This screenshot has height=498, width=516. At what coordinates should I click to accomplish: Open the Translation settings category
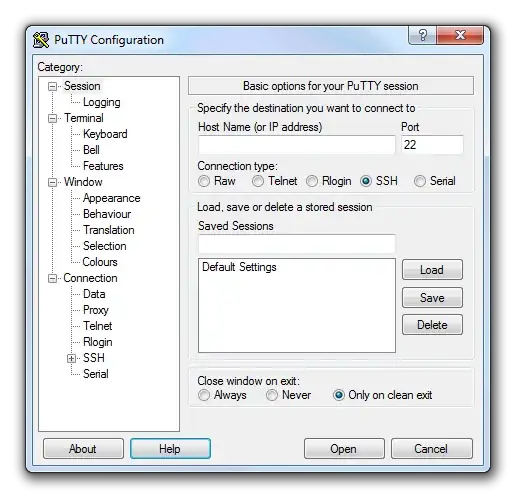(x=109, y=230)
